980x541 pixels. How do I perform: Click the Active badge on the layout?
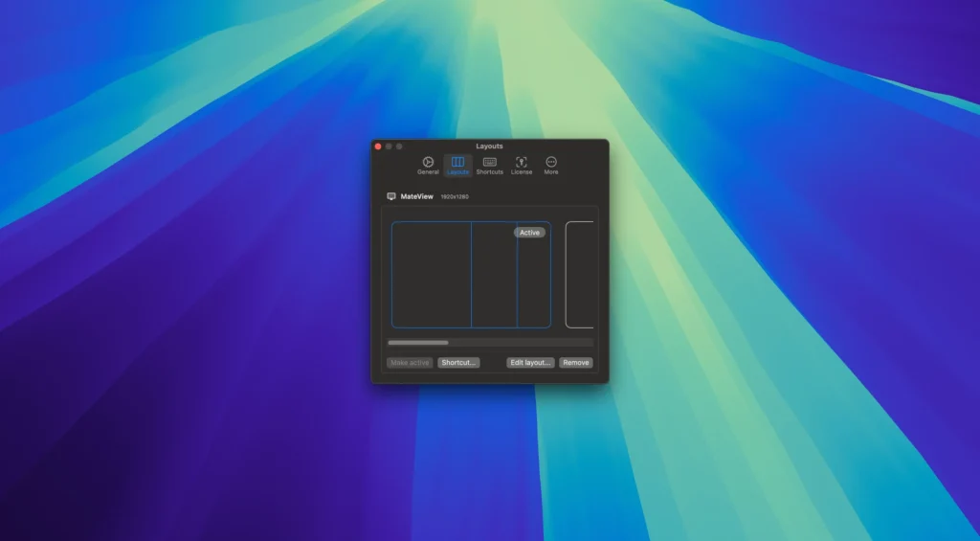coord(529,233)
